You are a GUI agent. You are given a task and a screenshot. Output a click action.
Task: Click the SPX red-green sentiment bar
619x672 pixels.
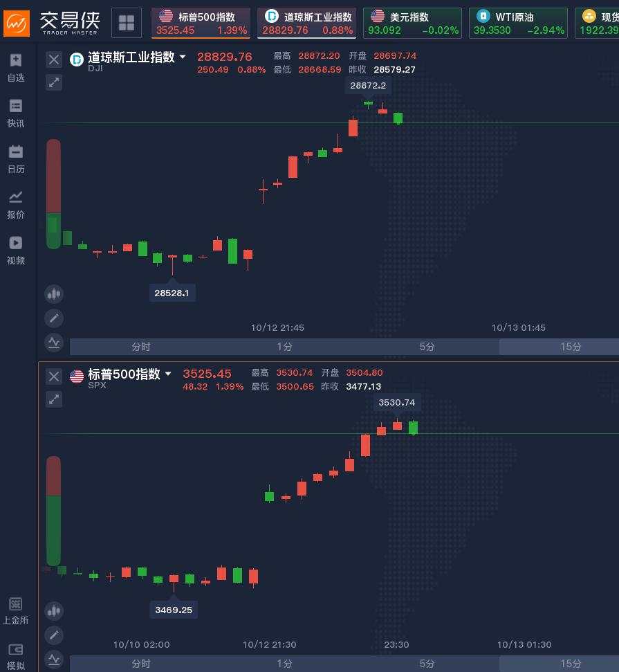[x=53, y=511]
